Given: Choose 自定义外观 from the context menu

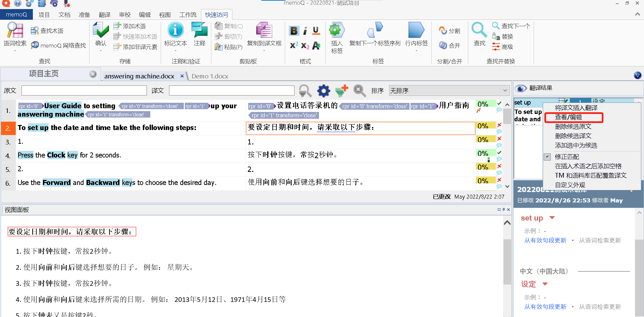Looking at the screenshot, I should click(x=570, y=185).
